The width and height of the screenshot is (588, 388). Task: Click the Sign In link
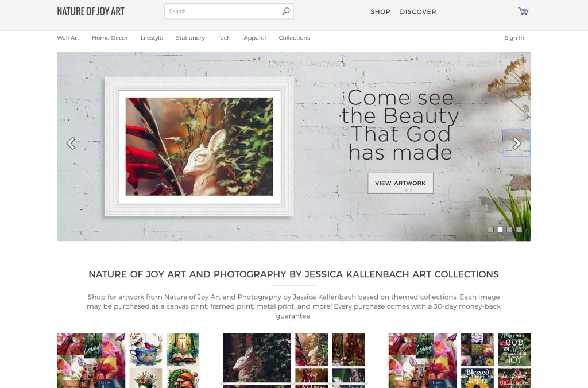pos(514,38)
